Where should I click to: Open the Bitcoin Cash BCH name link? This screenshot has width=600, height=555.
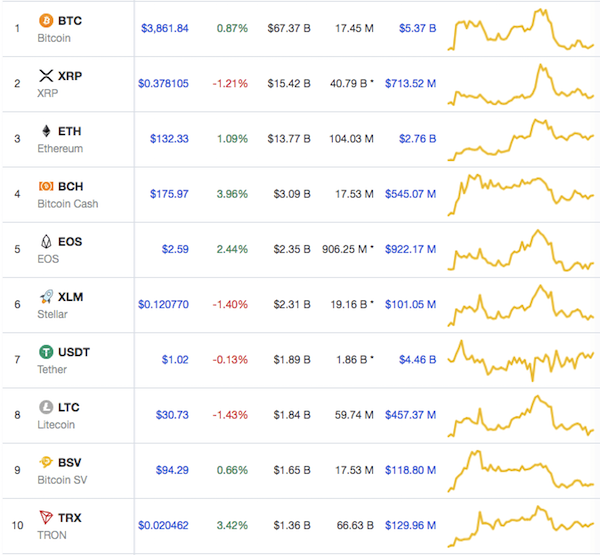click(x=69, y=186)
